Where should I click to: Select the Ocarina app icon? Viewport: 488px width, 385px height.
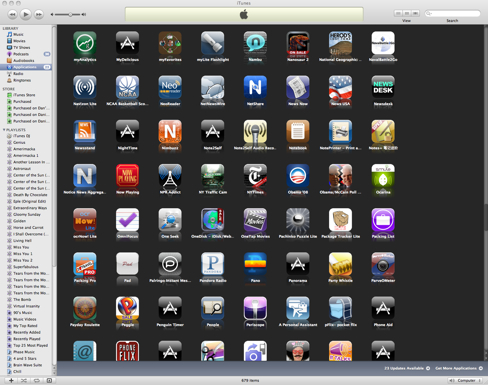[x=383, y=176]
